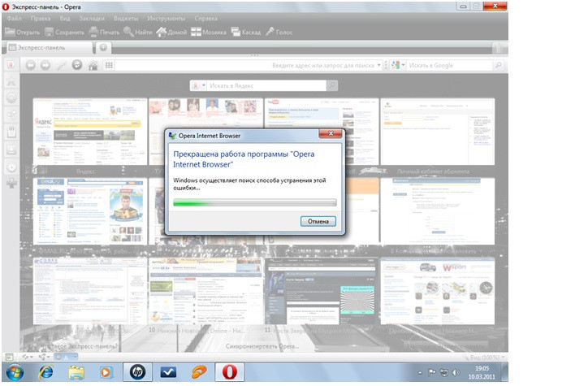Open the Bookmarks star panel icon

(11, 81)
